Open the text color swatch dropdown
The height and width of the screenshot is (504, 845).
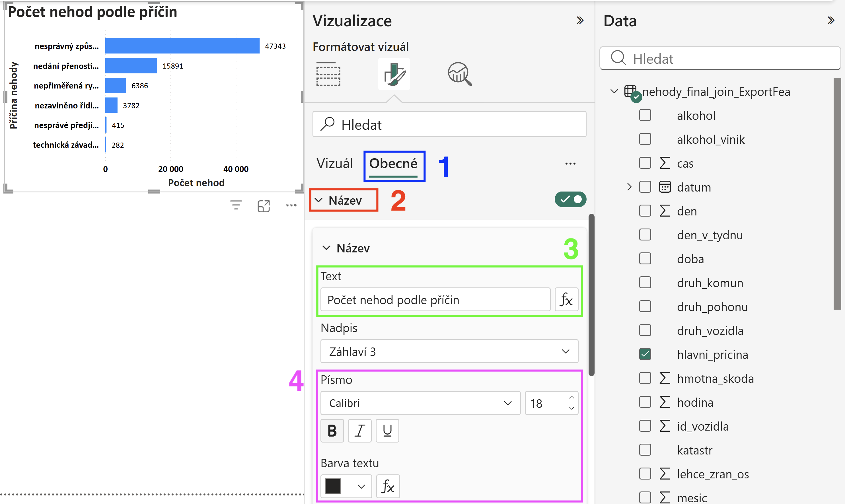(346, 486)
